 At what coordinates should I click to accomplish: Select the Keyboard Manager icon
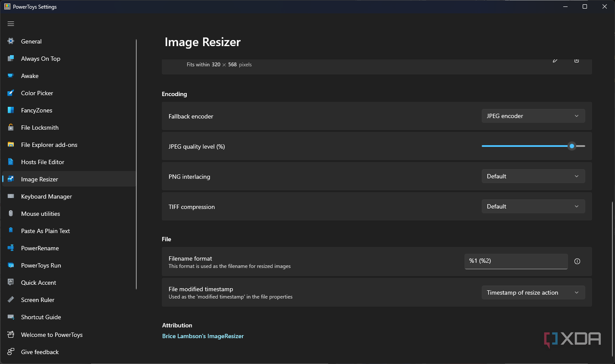pyautogui.click(x=10, y=196)
